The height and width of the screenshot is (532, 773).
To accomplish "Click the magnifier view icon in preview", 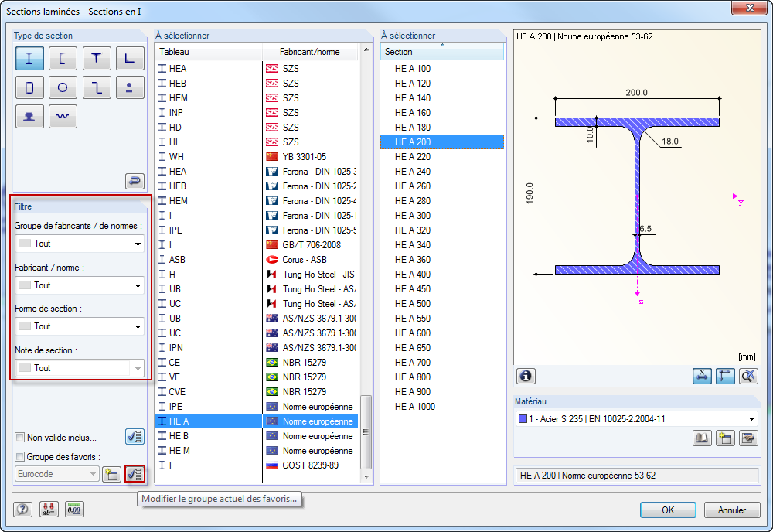I will pos(748,377).
